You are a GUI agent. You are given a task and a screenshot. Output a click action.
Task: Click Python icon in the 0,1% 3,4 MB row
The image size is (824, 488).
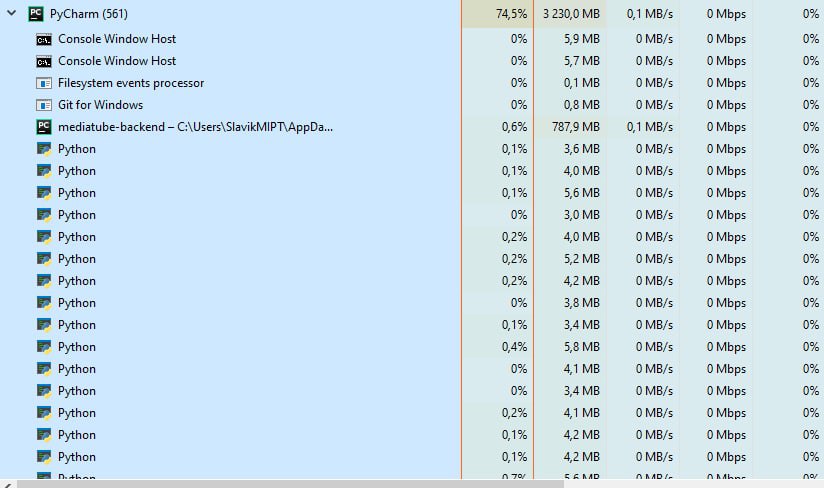44,325
